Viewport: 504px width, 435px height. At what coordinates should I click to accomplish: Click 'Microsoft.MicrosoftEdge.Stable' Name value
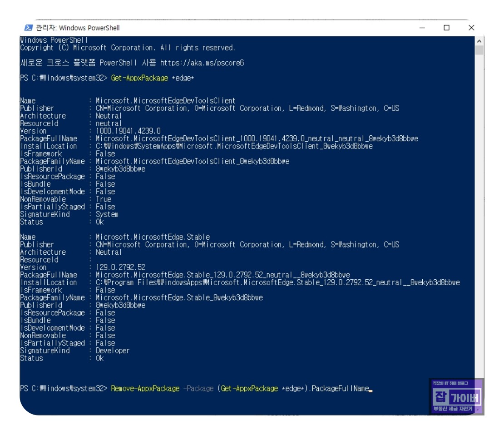click(153, 237)
